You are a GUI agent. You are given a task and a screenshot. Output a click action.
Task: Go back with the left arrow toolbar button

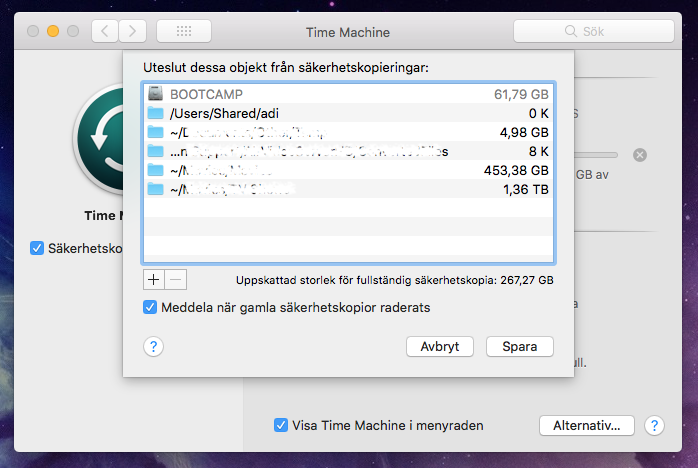pos(105,31)
